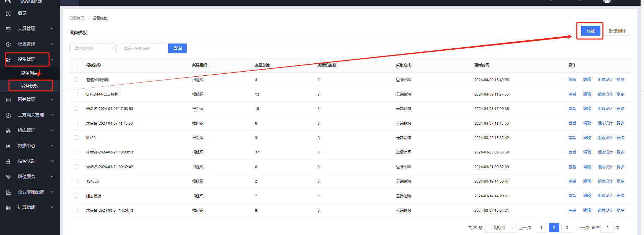Check the box for LH-IO444-C/E-模板 row

76,94
